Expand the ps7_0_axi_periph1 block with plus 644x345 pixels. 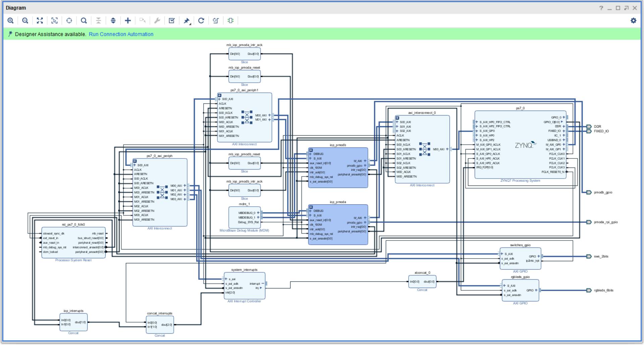point(220,95)
